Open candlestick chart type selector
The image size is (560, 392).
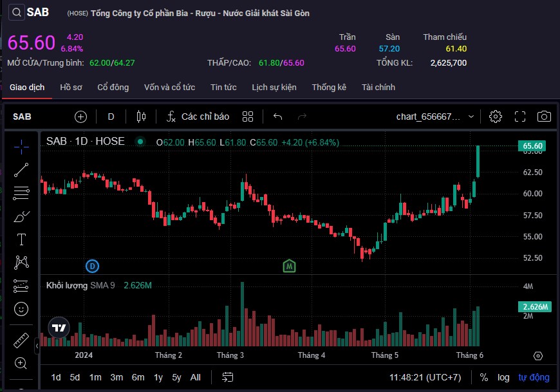point(142,117)
